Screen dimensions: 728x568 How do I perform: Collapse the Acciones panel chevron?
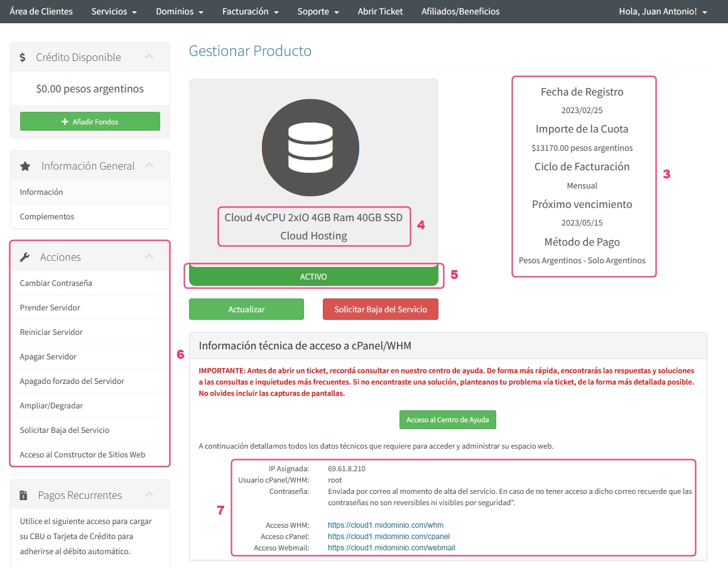(149, 256)
